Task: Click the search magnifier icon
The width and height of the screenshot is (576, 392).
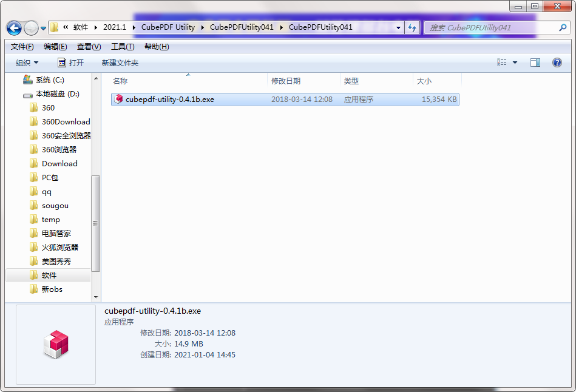Action: 563,28
